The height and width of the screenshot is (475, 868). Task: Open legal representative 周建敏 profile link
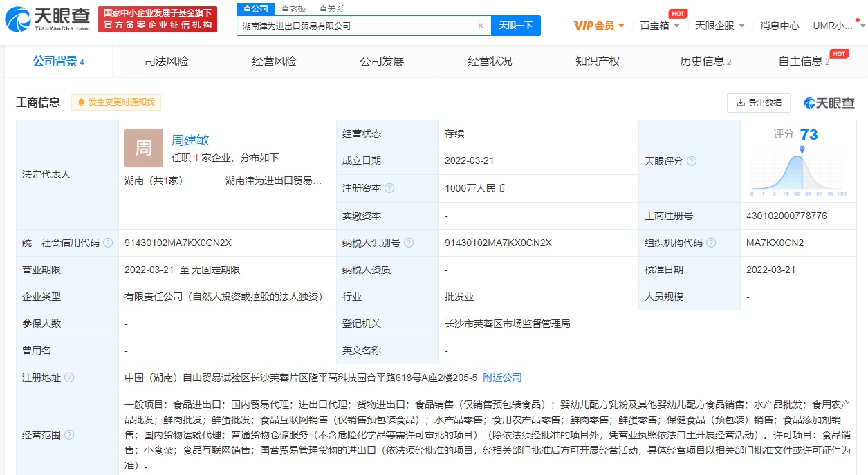[x=190, y=140]
